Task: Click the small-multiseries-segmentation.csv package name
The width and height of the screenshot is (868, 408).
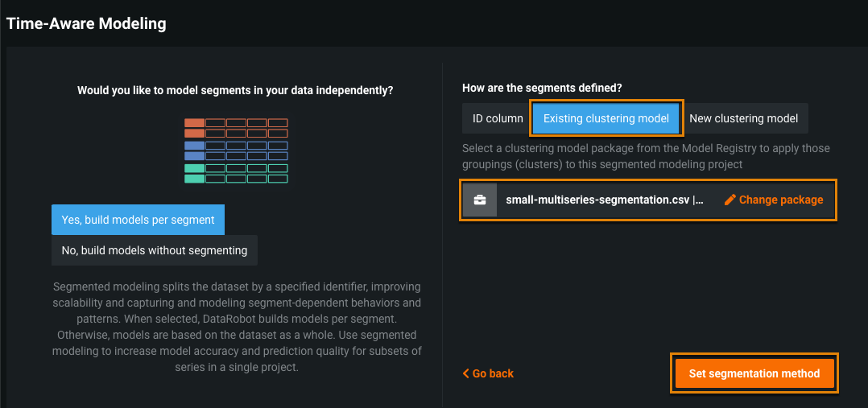Action: 604,200
